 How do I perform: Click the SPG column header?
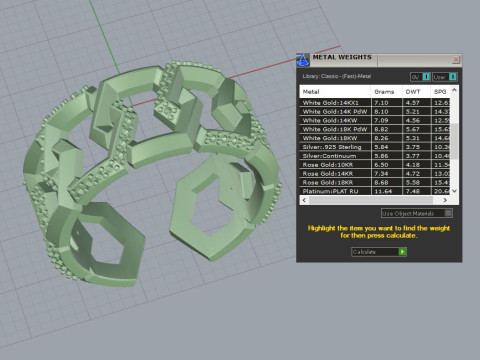pos(440,92)
